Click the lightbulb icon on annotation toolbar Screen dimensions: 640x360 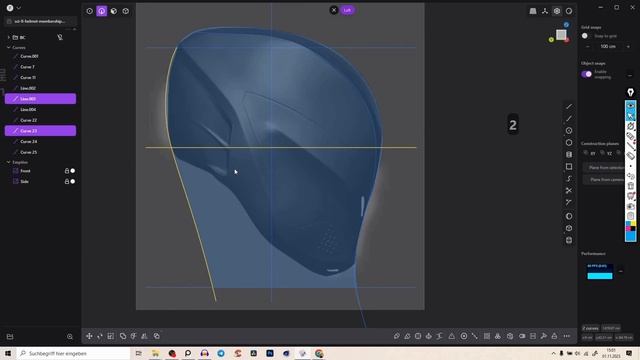631,92
